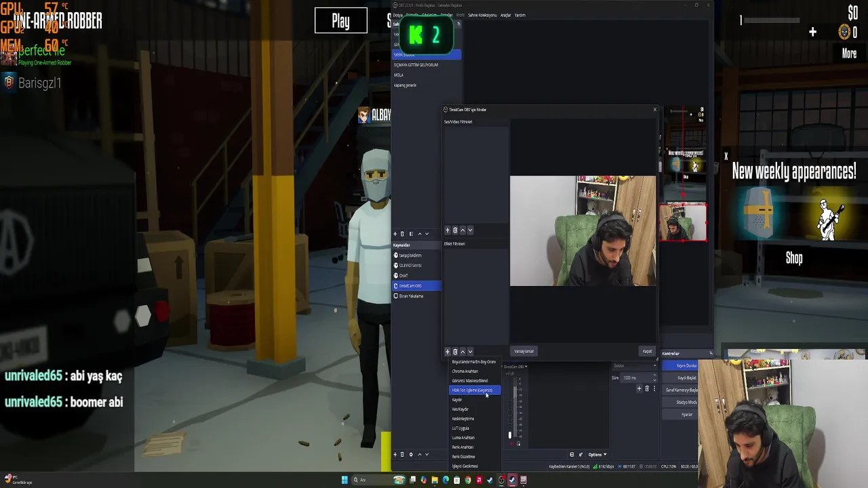Viewport: 868px width, 488px height.
Task: Expand the DroidCam OBS mixer channel dropdown arrow
Action: 526,367
